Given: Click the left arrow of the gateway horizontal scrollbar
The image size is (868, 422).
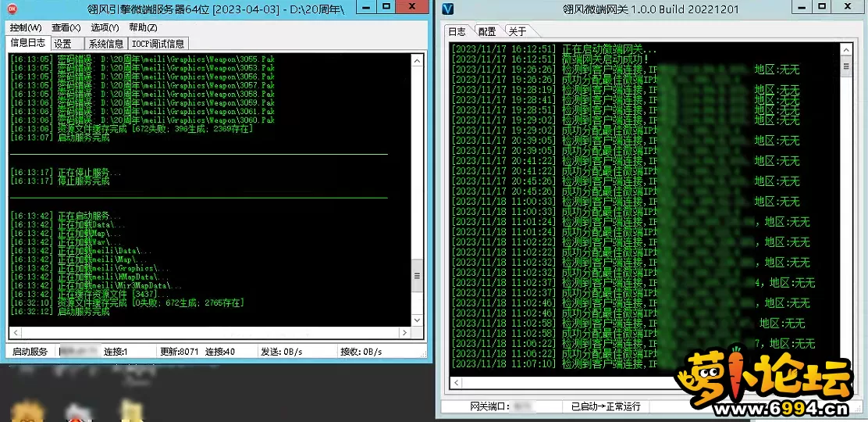Looking at the screenshot, I should point(456,384).
